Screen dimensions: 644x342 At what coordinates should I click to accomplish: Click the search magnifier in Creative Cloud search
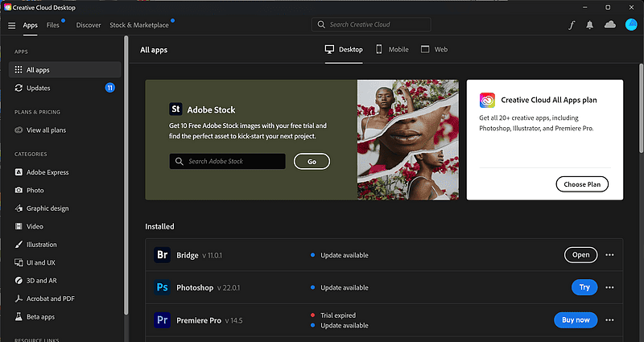click(x=321, y=25)
